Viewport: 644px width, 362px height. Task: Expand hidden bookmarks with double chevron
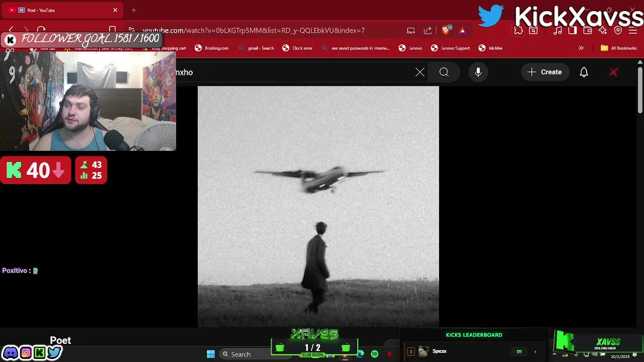pyautogui.click(x=581, y=48)
